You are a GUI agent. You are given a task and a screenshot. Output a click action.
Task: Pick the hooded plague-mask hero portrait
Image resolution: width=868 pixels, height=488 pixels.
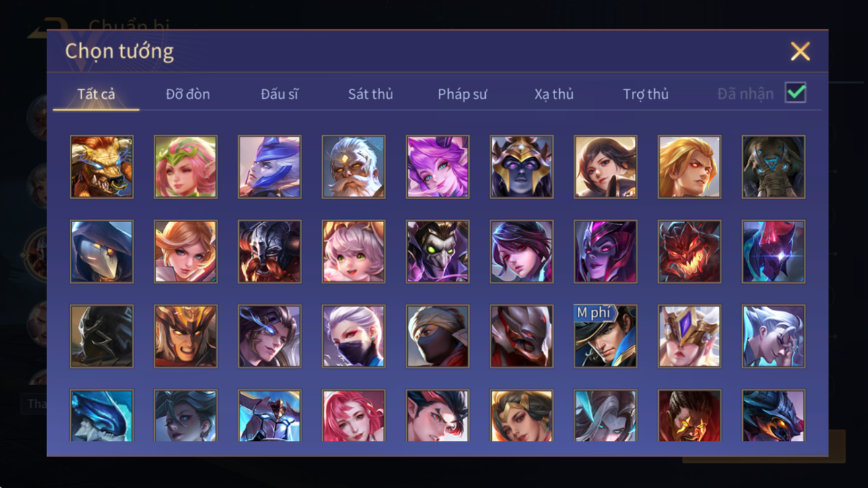click(102, 252)
